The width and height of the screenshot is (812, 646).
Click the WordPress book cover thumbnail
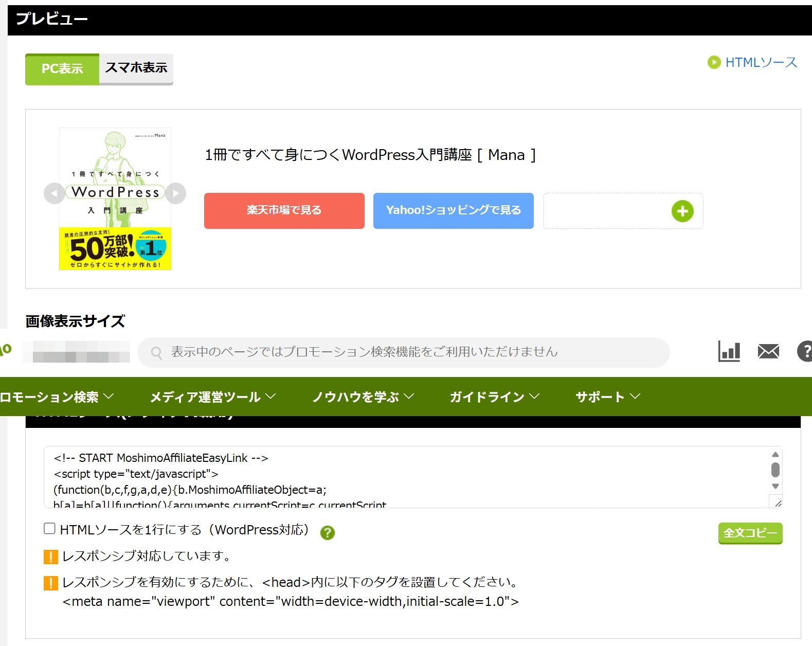coord(115,199)
